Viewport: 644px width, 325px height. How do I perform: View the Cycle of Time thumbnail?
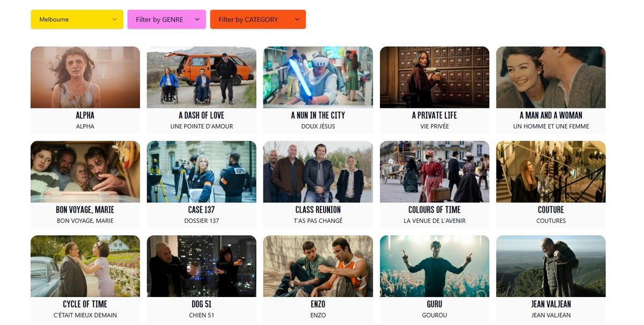click(85, 266)
